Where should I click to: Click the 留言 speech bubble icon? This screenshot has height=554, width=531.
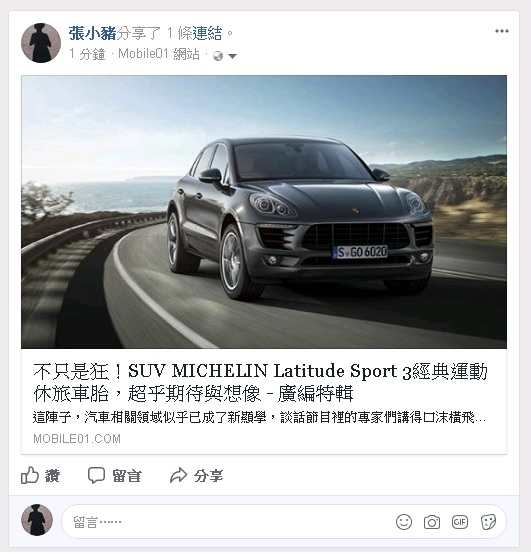(96, 475)
